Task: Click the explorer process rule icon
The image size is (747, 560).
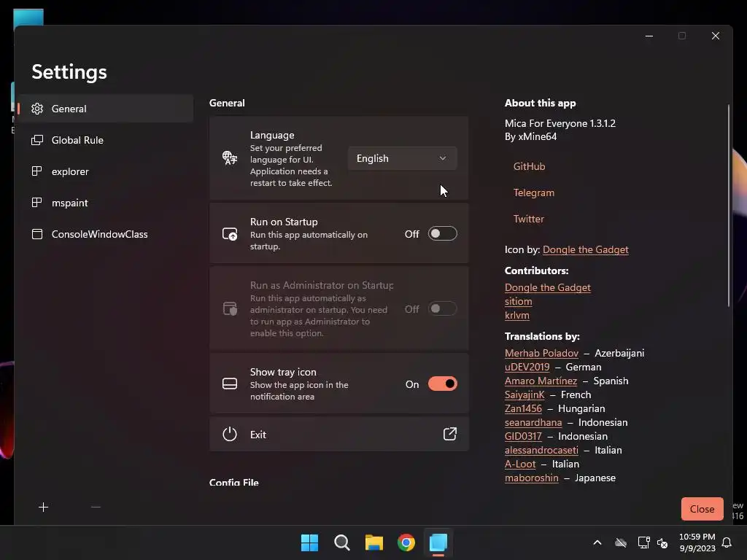Action: 37,171
